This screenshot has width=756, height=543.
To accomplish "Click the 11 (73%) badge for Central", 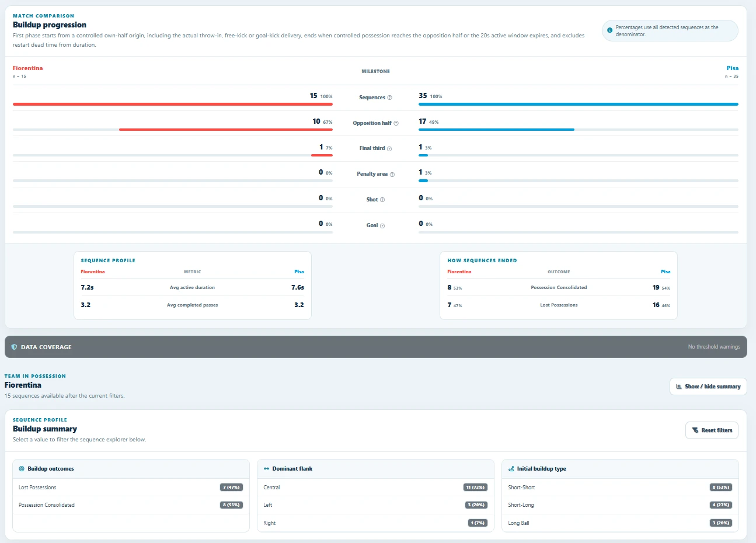I will coord(476,488).
